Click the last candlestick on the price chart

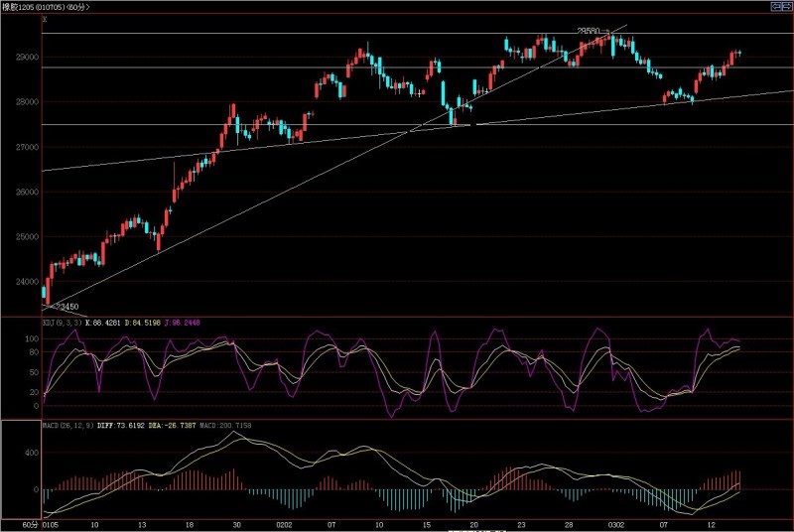(739, 53)
